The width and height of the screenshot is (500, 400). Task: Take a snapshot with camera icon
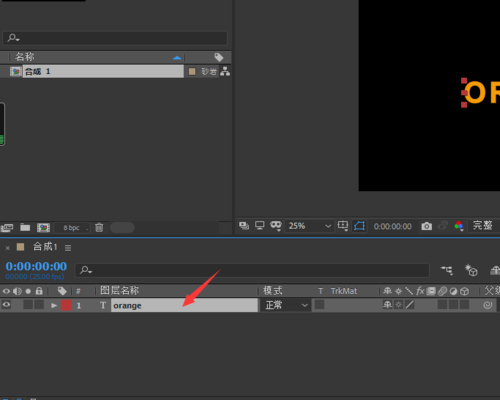click(426, 226)
